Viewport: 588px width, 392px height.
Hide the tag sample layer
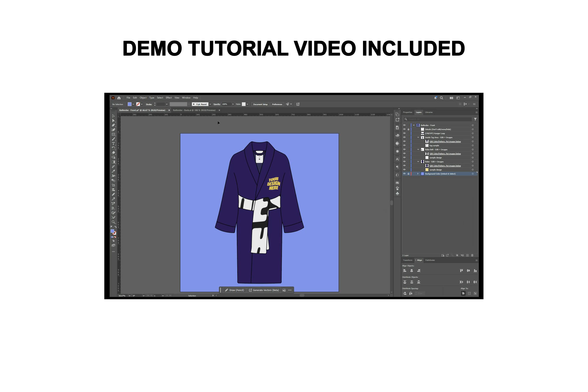pyautogui.click(x=404, y=145)
